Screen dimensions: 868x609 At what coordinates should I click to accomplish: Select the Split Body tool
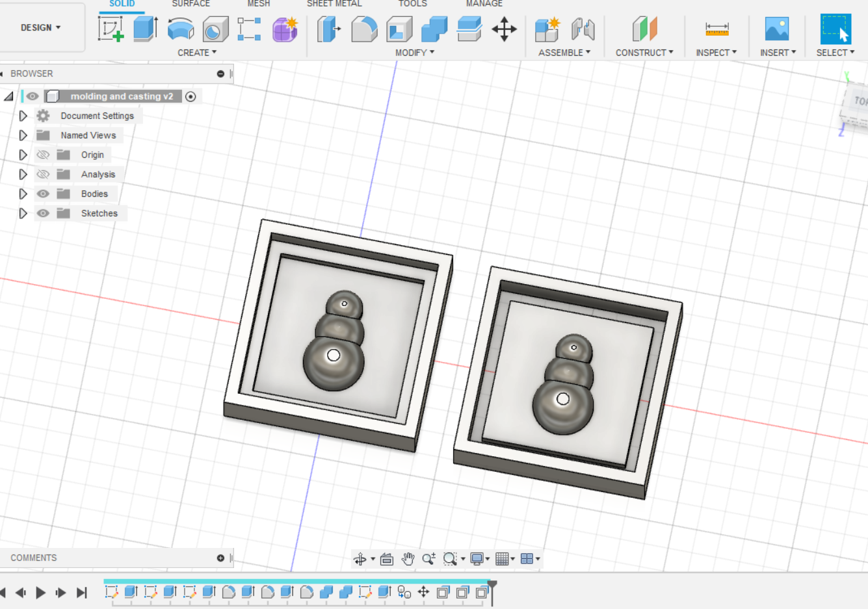pos(469,29)
